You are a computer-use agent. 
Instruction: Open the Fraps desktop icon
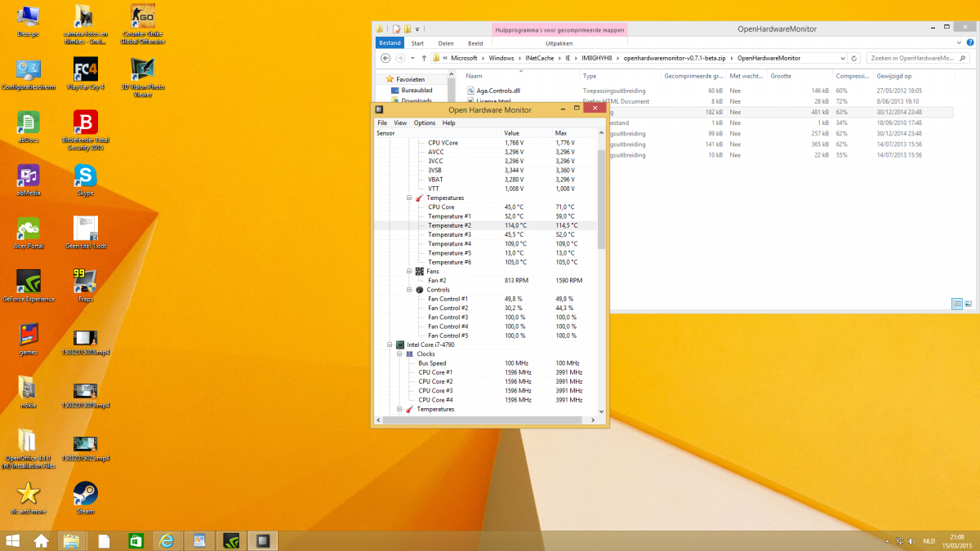[85, 282]
